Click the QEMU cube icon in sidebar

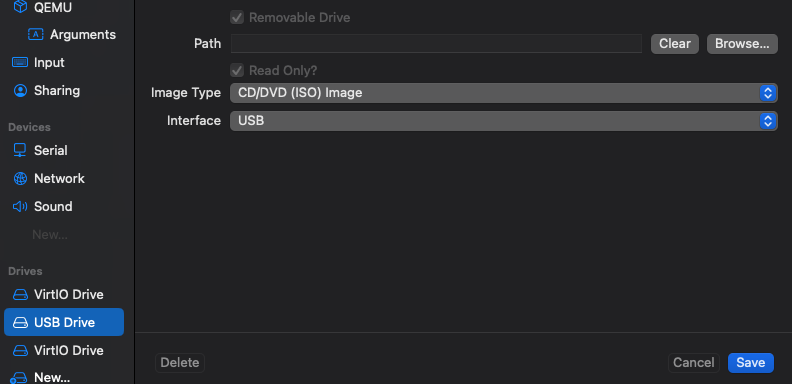[x=20, y=7]
